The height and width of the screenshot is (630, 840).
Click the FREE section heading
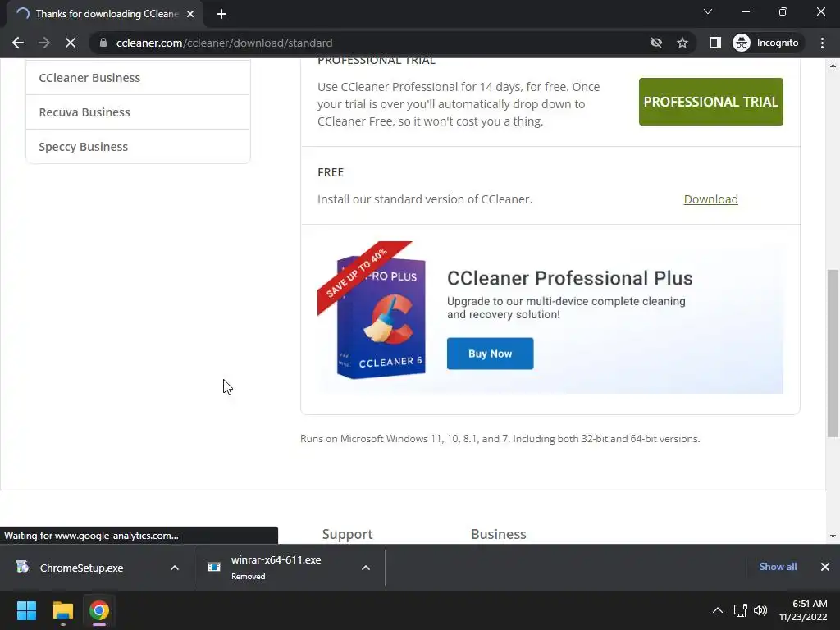point(331,172)
